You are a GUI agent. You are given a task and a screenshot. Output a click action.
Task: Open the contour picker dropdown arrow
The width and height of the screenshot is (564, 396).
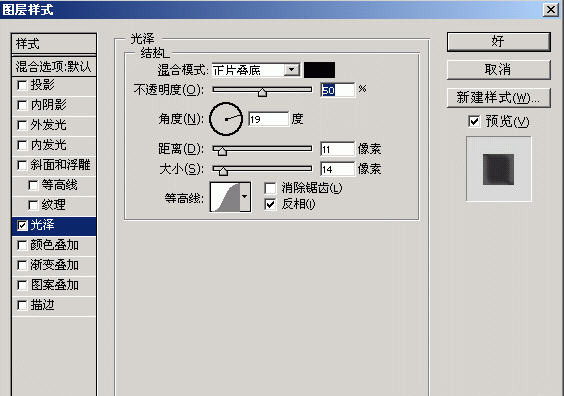pos(245,196)
